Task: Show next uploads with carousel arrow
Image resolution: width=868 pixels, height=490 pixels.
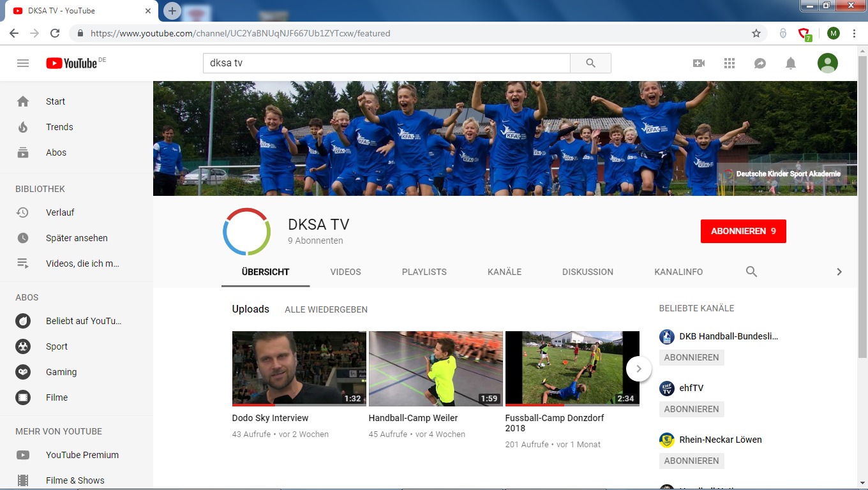Action: click(638, 368)
